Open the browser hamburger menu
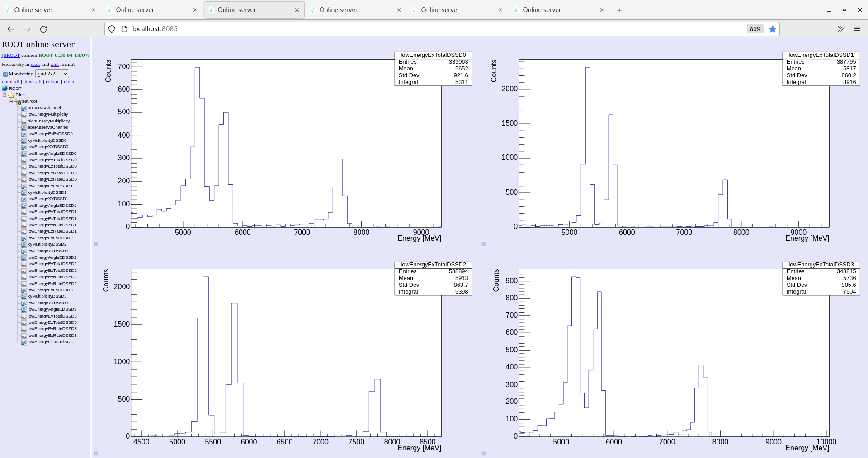The width and height of the screenshot is (868, 458). 857,29
